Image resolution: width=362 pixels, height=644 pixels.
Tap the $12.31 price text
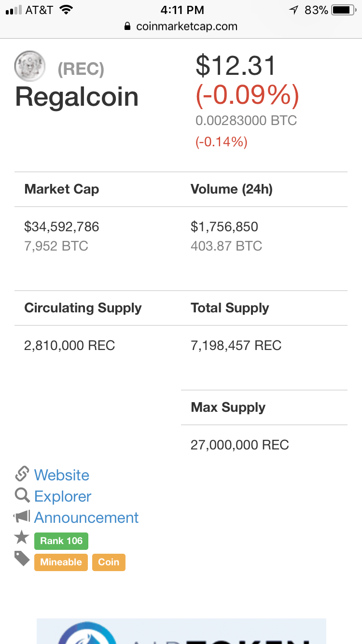(236, 66)
